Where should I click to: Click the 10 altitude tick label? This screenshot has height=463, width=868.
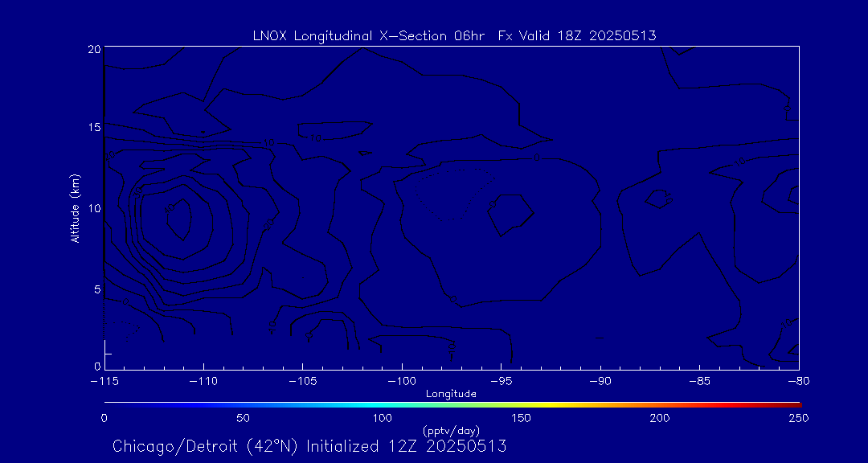93,208
